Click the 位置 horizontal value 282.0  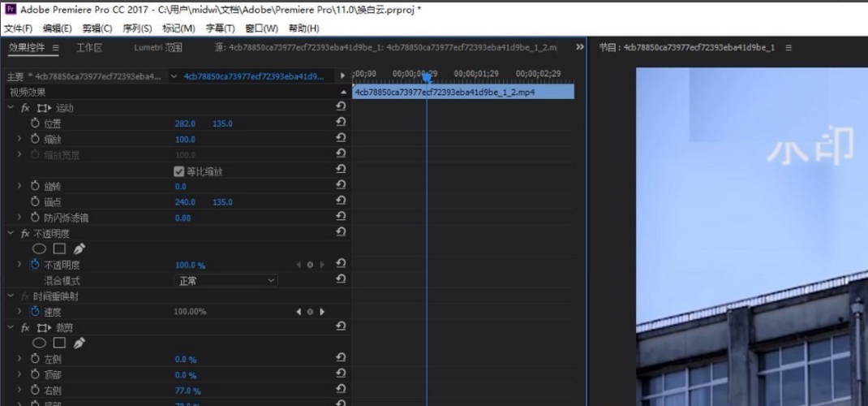click(x=185, y=123)
